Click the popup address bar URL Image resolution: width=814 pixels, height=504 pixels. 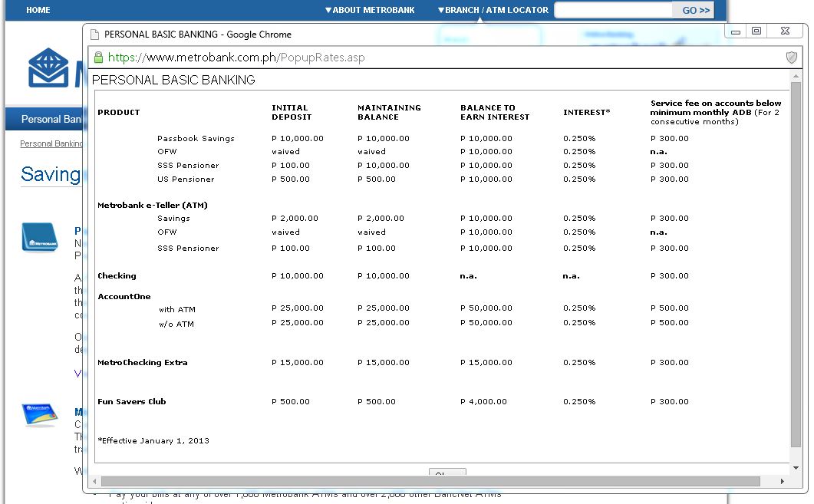(x=236, y=58)
